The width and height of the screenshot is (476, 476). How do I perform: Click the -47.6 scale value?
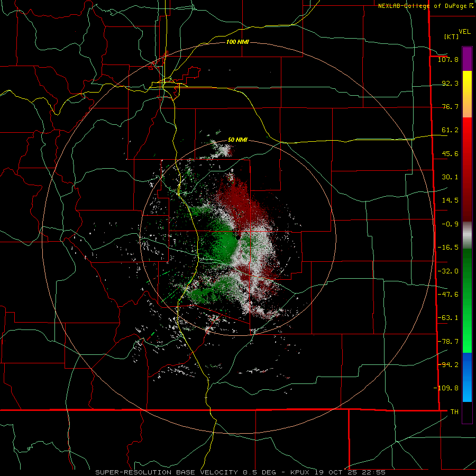click(x=448, y=295)
